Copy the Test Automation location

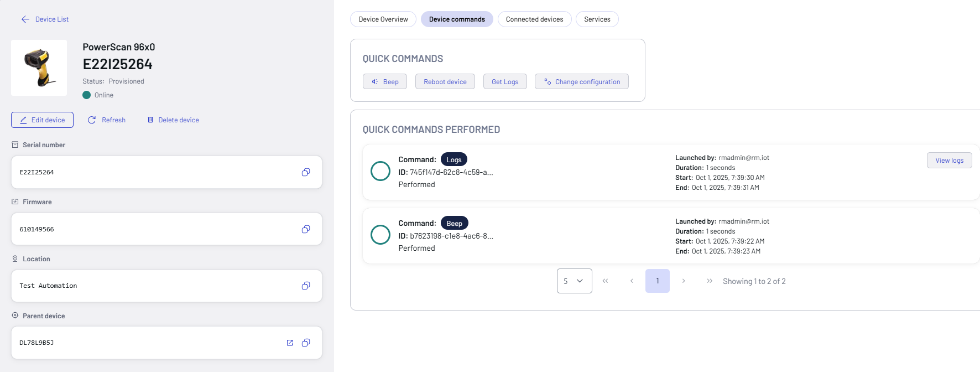pos(306,286)
